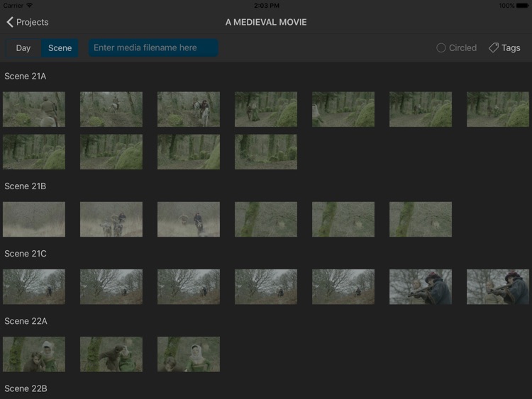The width and height of the screenshot is (532, 399).
Task: Tap the Scene 21B section header
Action: (x=26, y=186)
